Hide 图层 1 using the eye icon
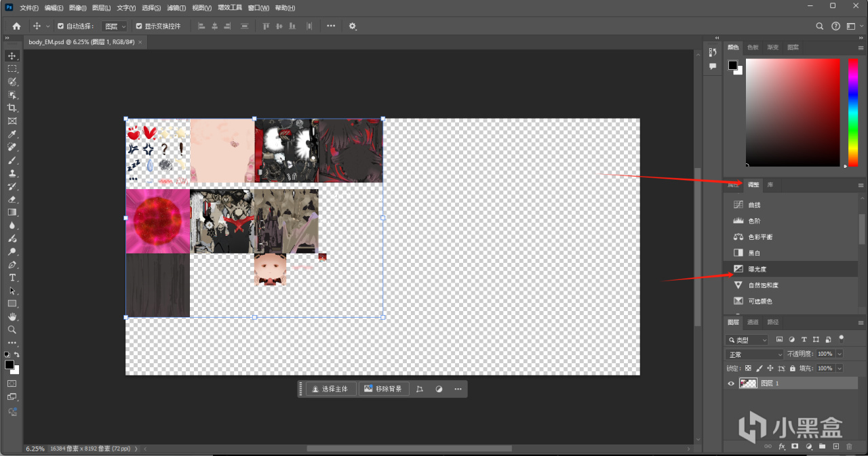The height and width of the screenshot is (456, 868). pos(731,384)
